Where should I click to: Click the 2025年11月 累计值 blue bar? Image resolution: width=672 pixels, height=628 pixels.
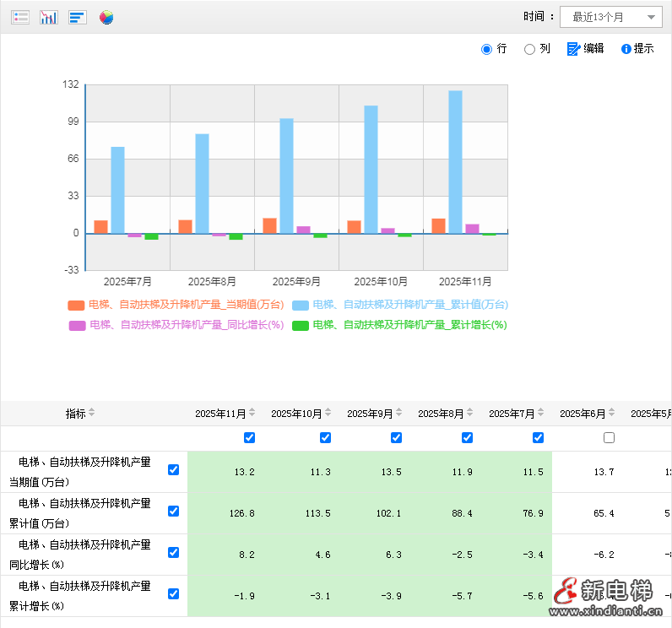(455, 160)
